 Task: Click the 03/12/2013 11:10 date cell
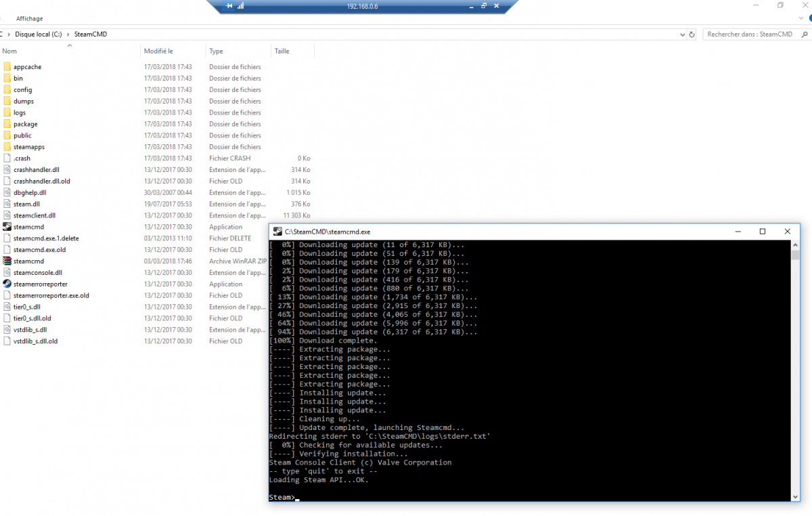pyautogui.click(x=168, y=238)
